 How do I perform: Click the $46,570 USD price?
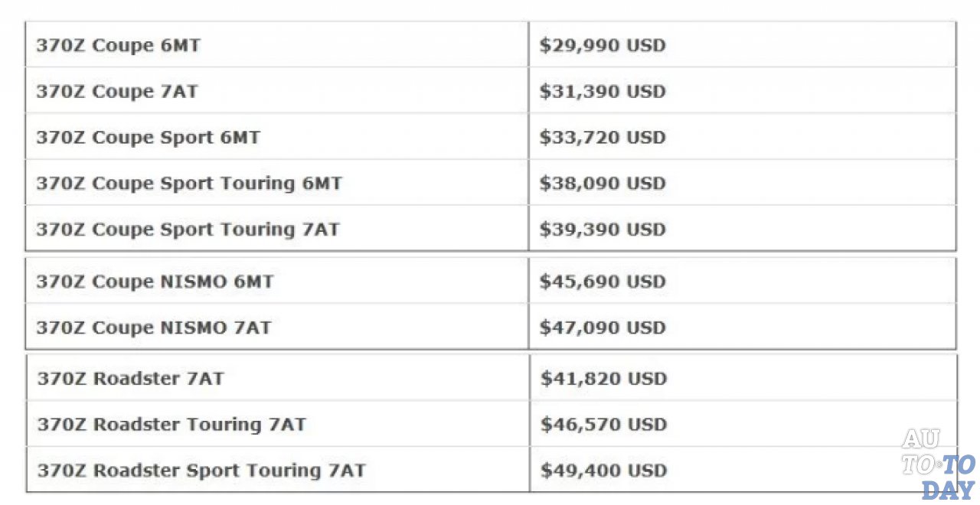pos(603,425)
